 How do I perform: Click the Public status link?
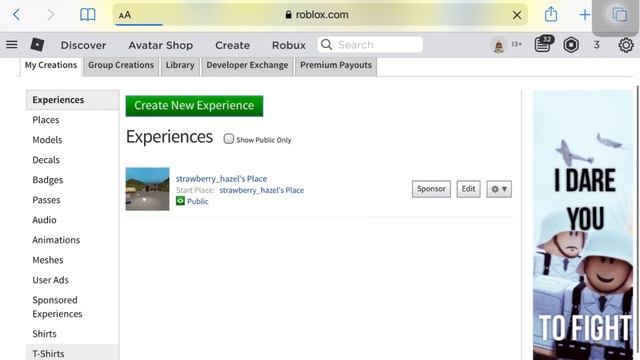[x=198, y=201]
